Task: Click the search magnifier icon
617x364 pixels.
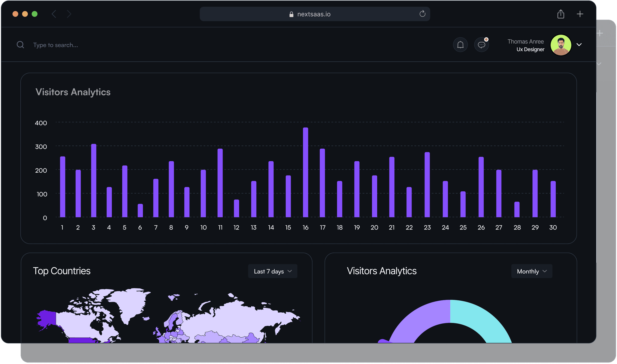Action: [x=20, y=45]
